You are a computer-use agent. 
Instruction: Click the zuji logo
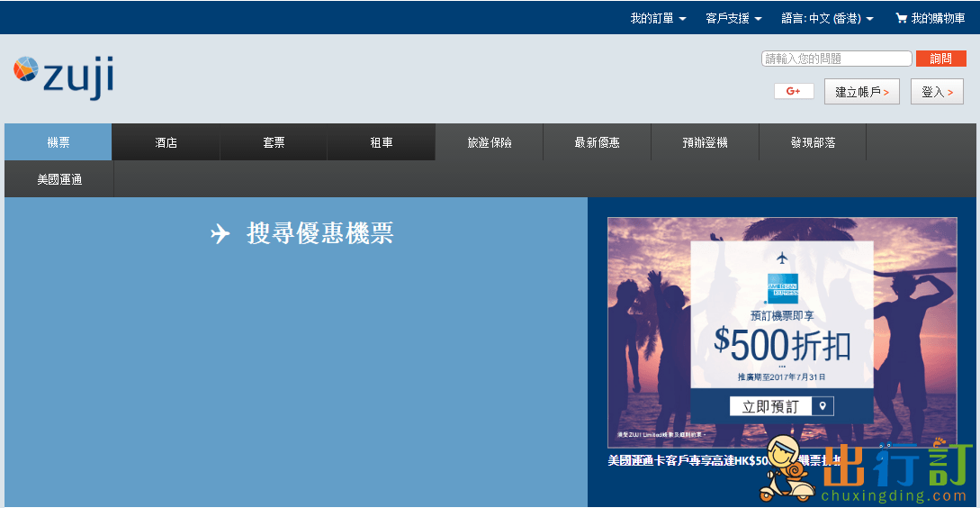click(63, 77)
